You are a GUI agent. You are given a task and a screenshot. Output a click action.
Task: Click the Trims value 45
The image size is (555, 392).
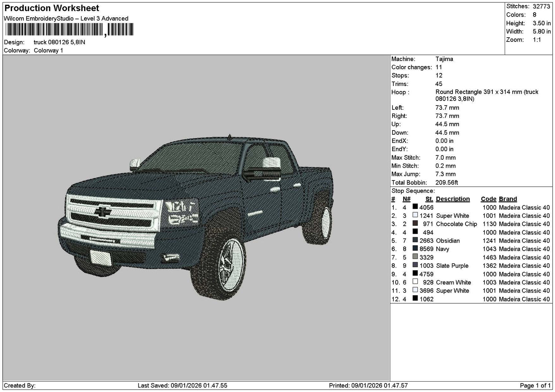tap(439, 84)
